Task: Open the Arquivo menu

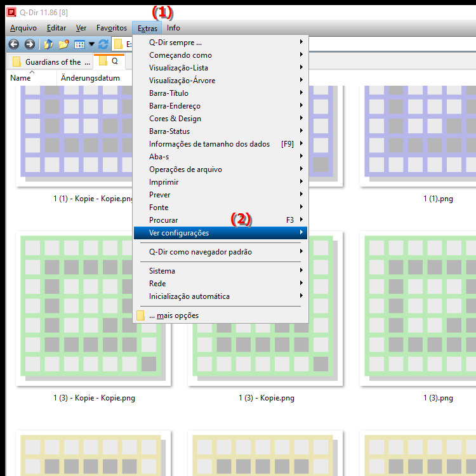Action: pos(23,28)
